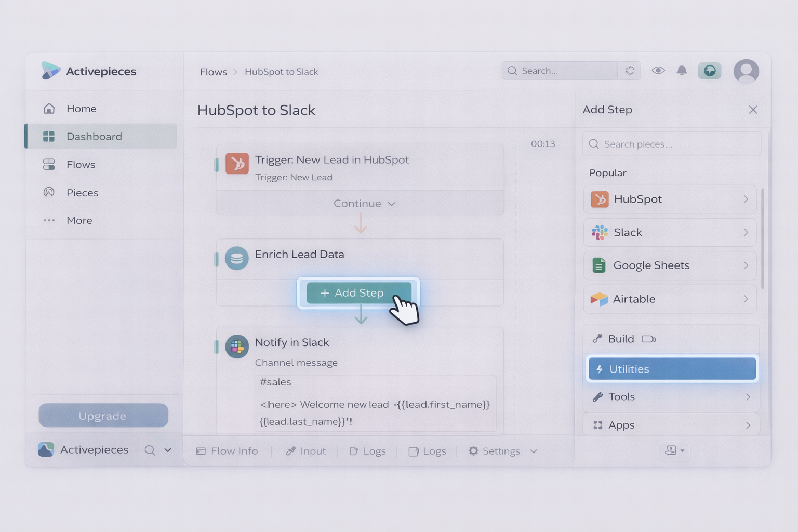
Task: Click the Google Sheets icon
Action: pos(599,265)
